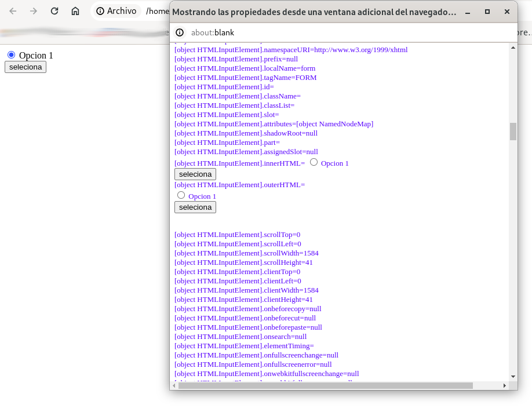Click the info icon beside about:blank
Screen dimensions: 532x412
point(180,32)
